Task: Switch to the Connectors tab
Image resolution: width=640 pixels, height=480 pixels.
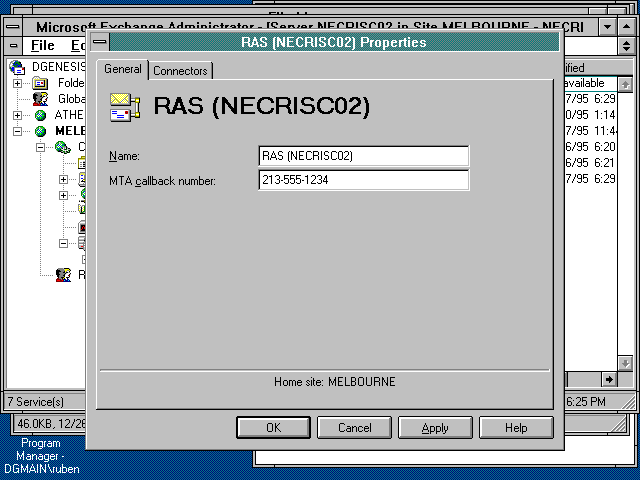Action: (180, 71)
